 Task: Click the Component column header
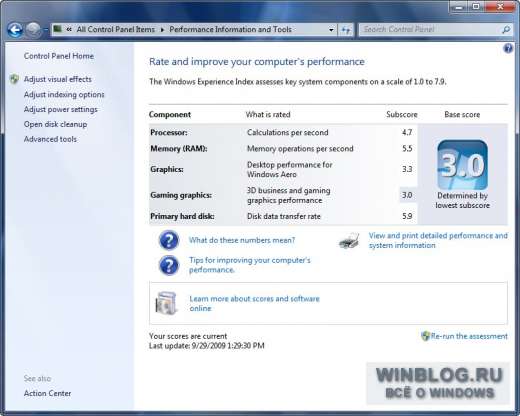170,114
